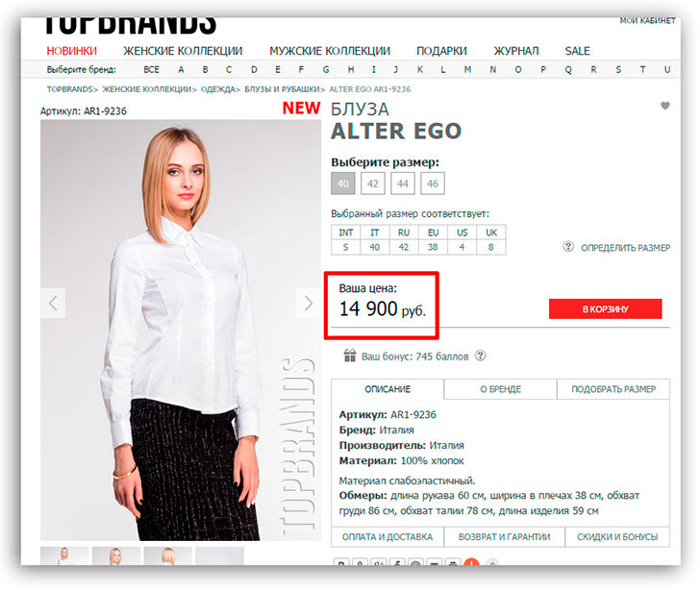Expand the СКИДКИ И БОНУСЫ section
This screenshot has width=700, height=591.
point(617,537)
